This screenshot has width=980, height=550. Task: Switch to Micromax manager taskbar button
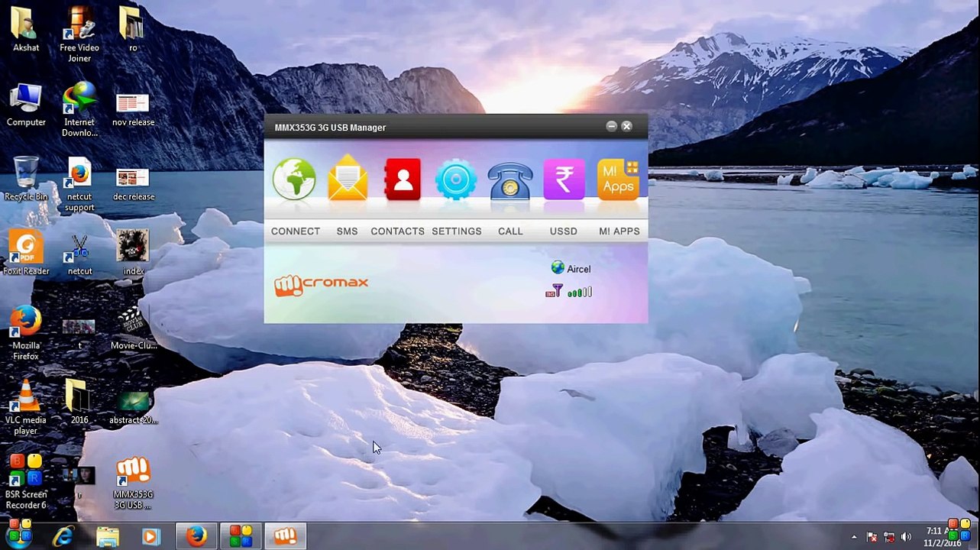point(286,536)
